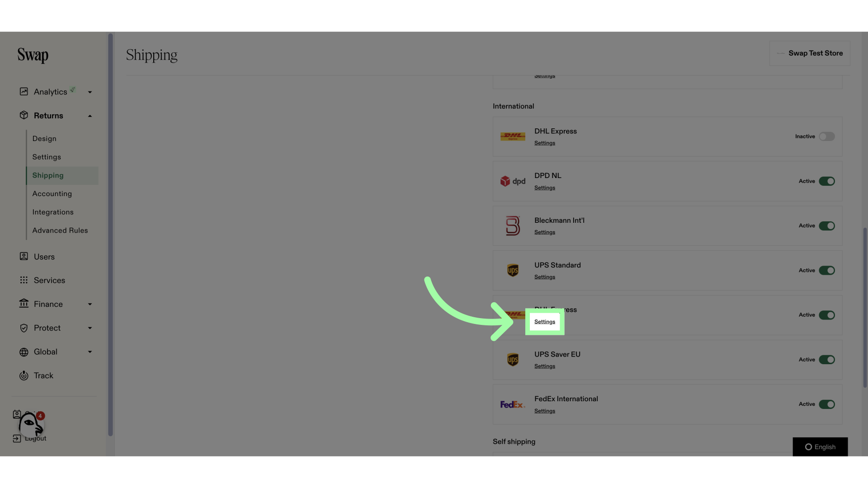
Task: Click the Users icon in sidebar
Action: pos(23,257)
